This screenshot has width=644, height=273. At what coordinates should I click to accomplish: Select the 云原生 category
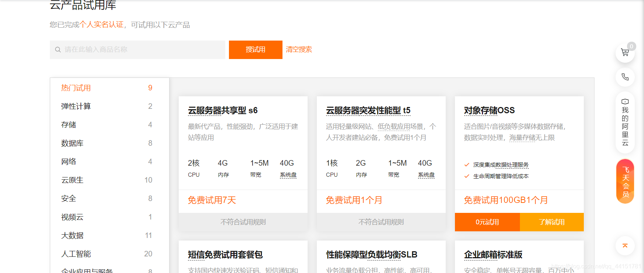110,180
